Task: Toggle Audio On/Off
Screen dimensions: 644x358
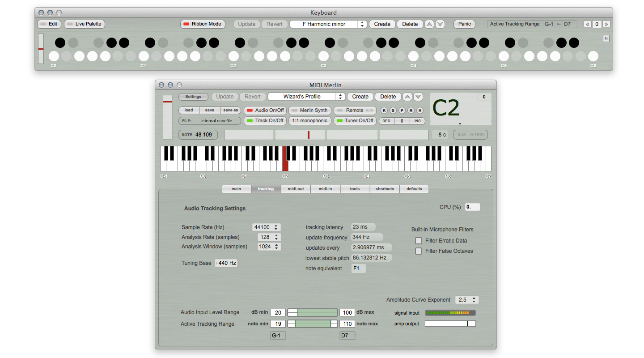Action: tap(265, 110)
